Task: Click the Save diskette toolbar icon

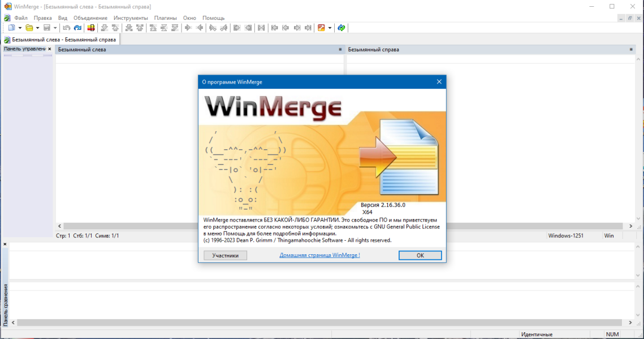Action: (x=47, y=28)
